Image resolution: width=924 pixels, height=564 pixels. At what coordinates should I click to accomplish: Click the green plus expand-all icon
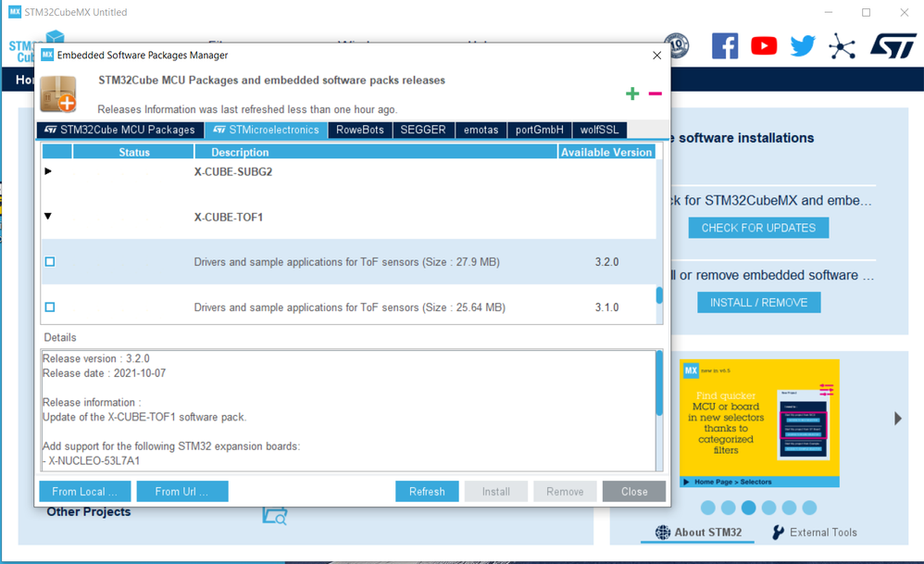point(632,94)
